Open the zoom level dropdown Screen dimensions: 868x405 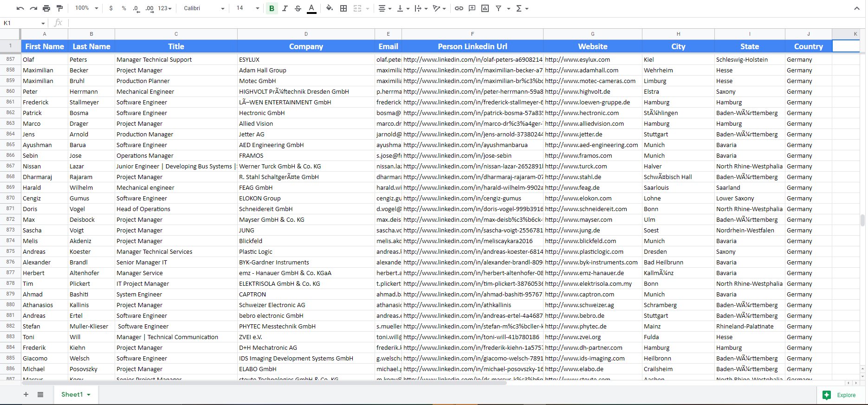(x=87, y=8)
